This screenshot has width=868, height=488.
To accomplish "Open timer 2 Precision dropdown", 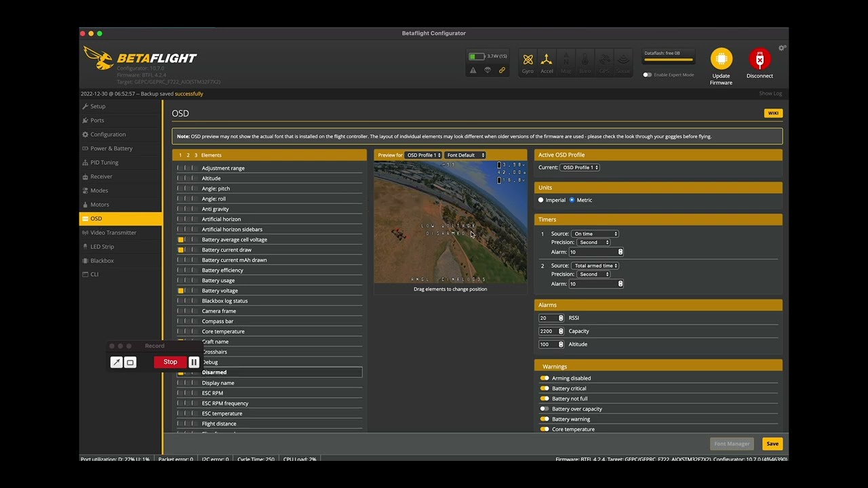I will click(593, 274).
